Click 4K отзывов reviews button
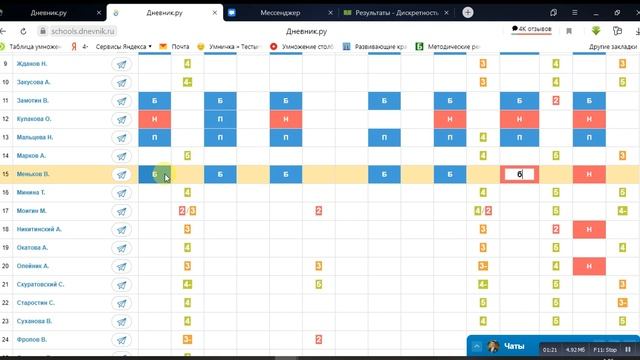The image size is (640, 360). (x=531, y=29)
